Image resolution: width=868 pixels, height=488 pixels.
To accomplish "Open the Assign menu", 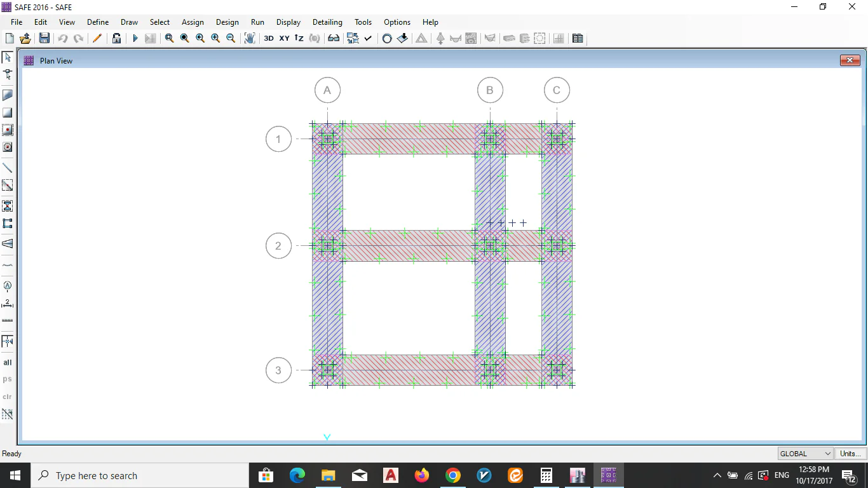I will 193,22.
